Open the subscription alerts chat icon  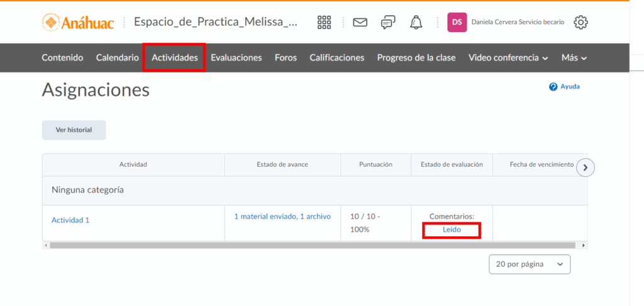388,23
